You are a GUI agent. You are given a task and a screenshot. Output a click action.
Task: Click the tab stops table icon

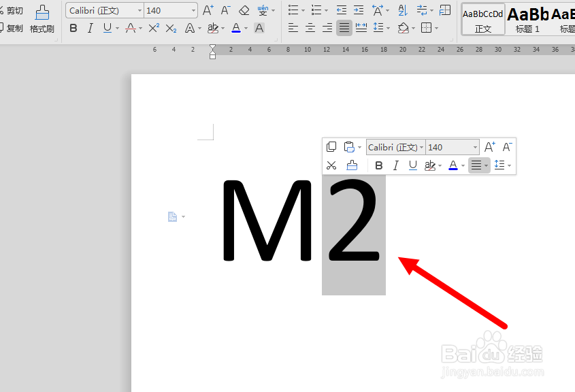pyautogui.click(x=445, y=10)
